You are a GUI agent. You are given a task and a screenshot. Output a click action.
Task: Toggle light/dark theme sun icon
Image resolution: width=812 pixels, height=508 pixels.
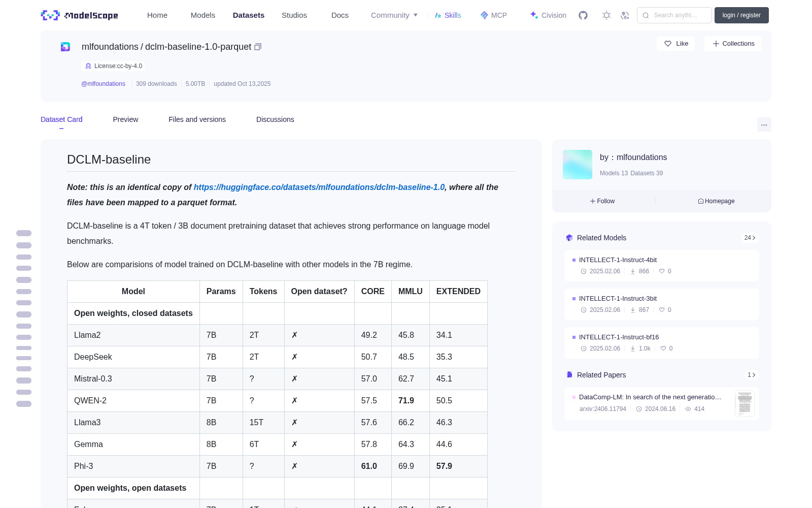(x=606, y=15)
